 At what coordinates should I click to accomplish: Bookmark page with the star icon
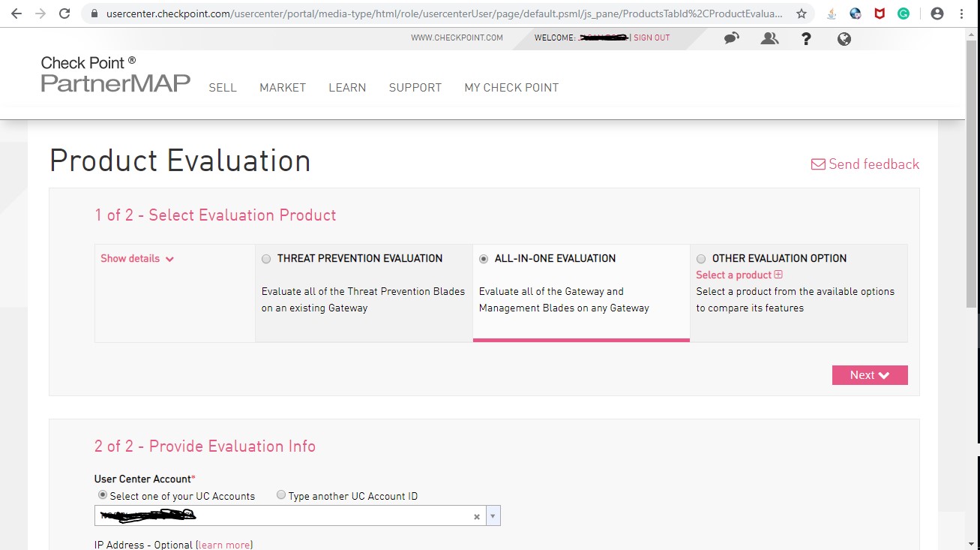coord(802,14)
